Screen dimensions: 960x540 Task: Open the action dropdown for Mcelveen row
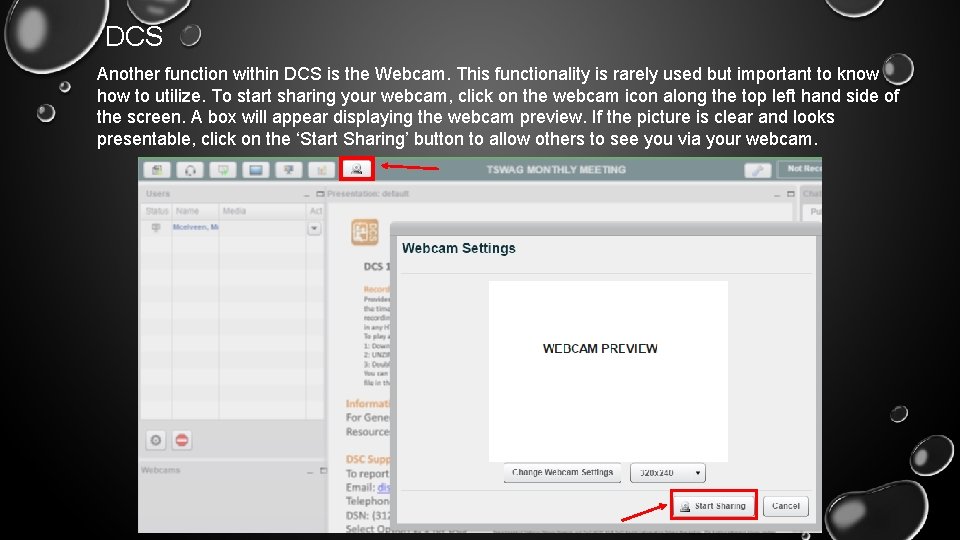coord(314,228)
